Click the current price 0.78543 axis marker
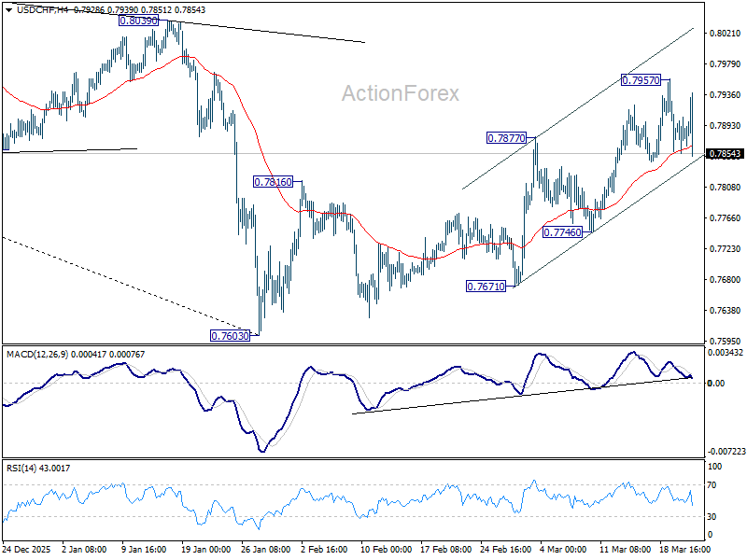 (724, 155)
